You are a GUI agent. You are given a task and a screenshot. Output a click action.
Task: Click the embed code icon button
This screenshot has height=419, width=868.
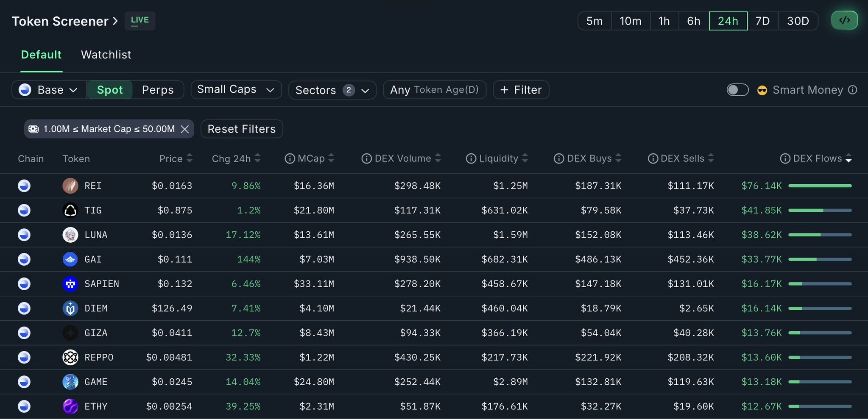point(844,20)
